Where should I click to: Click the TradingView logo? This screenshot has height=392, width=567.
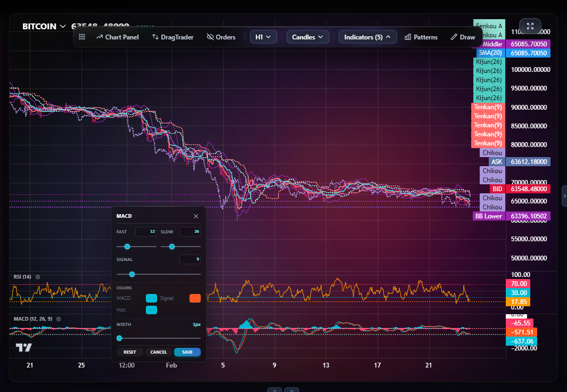click(x=23, y=348)
